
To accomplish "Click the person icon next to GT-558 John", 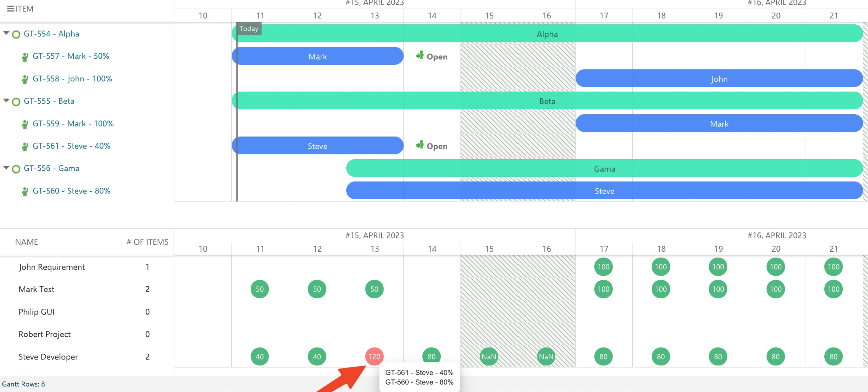I will click(25, 79).
